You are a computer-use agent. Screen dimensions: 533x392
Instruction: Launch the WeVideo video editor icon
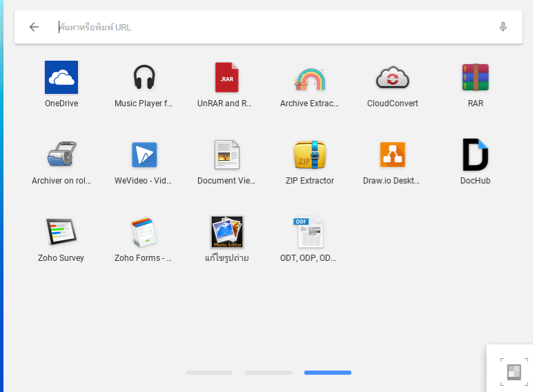click(144, 155)
